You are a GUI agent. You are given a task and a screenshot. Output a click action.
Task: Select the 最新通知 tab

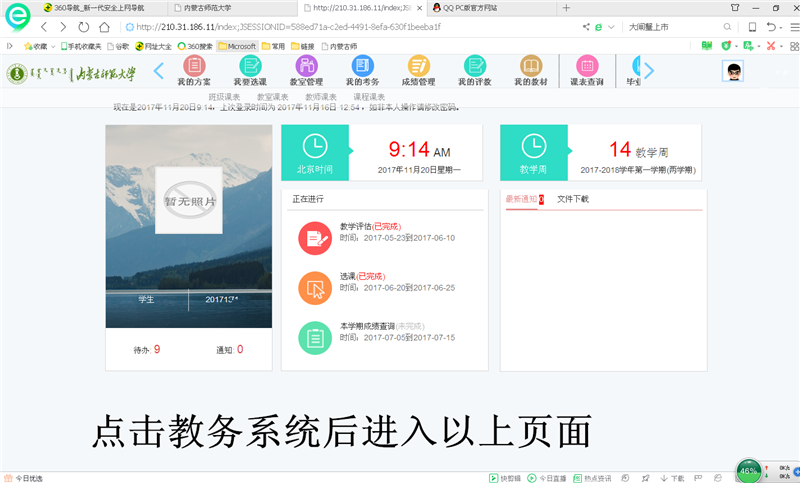coord(521,199)
